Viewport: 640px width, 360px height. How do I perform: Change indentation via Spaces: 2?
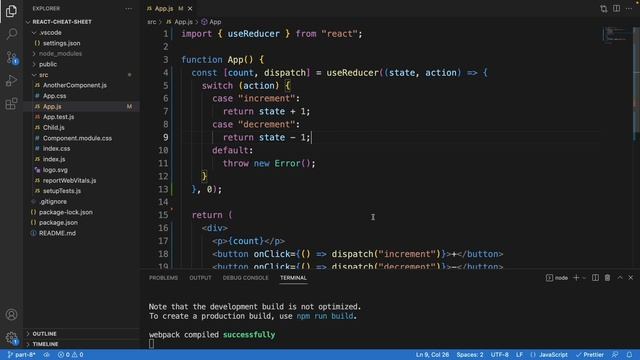(x=469, y=355)
